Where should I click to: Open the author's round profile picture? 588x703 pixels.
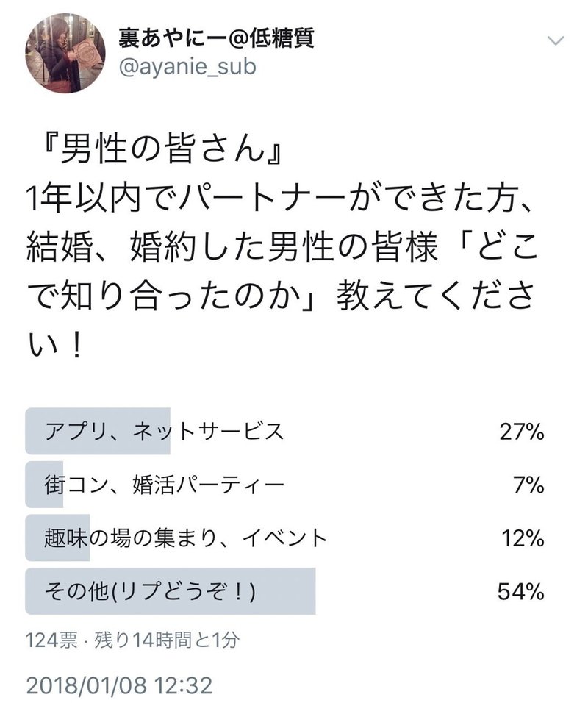65,53
